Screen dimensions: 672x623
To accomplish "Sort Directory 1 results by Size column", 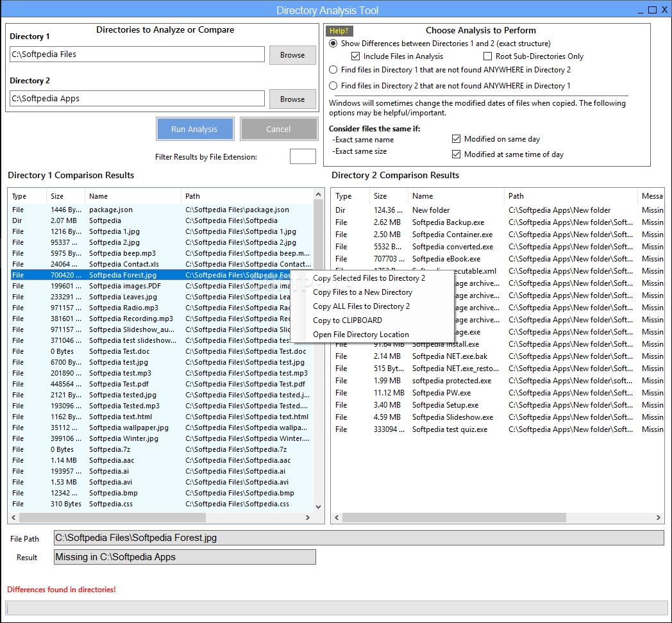I will click(65, 196).
